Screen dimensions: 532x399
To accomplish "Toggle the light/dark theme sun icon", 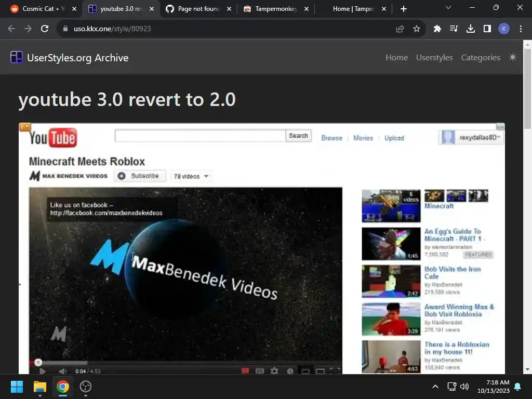I will (513, 57).
